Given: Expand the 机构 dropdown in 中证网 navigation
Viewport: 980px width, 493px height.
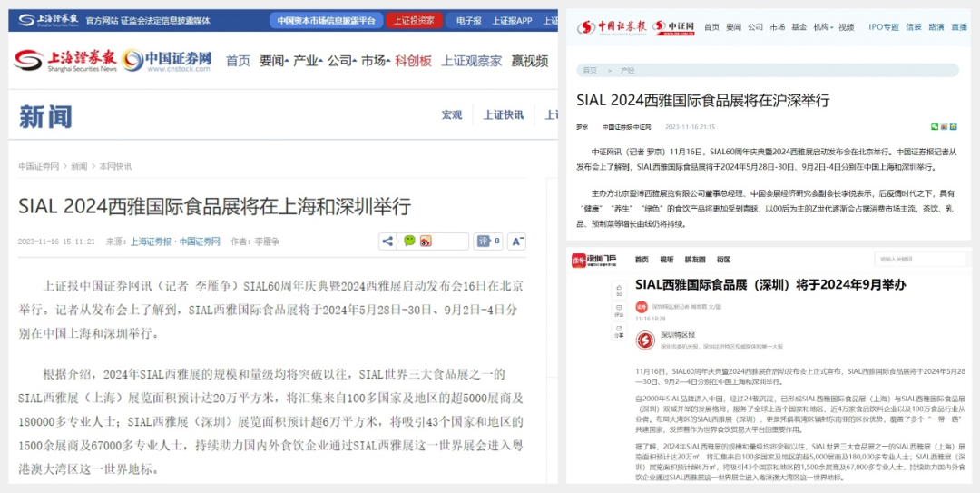Looking at the screenshot, I should pos(823,27).
